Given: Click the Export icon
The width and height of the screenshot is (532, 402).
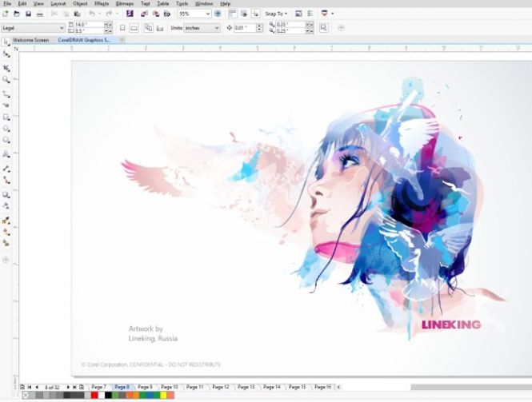Looking at the screenshot, I should [156, 14].
